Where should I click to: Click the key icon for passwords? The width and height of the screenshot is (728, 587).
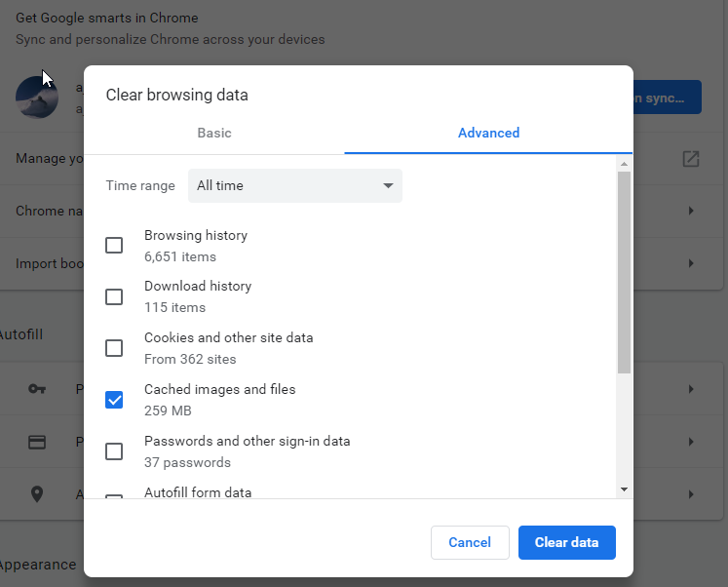37,389
